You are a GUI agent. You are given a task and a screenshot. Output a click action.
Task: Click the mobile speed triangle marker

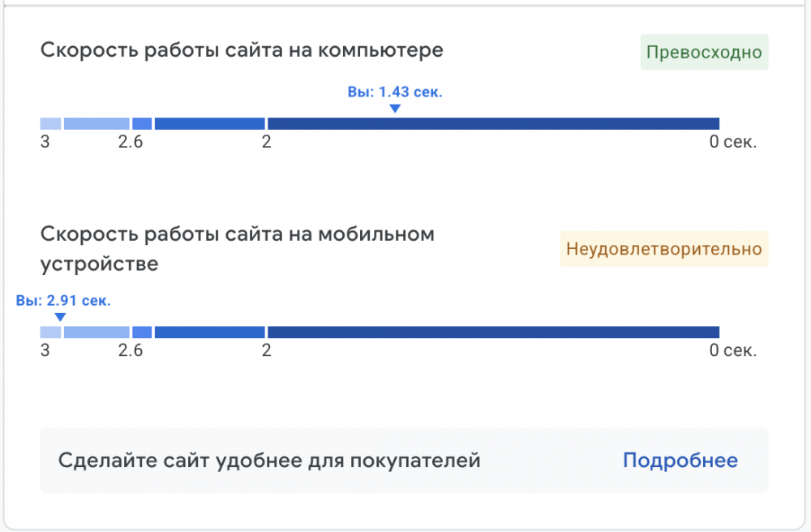click(59, 317)
